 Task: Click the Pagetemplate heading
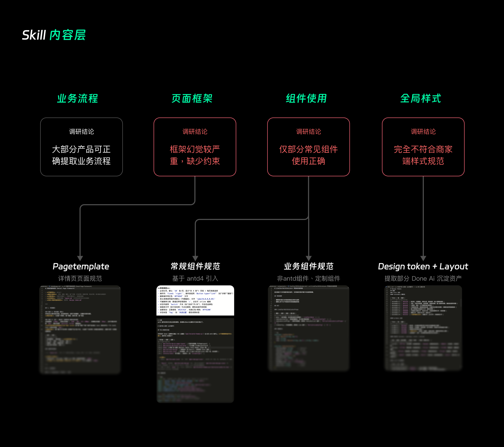pos(81,267)
